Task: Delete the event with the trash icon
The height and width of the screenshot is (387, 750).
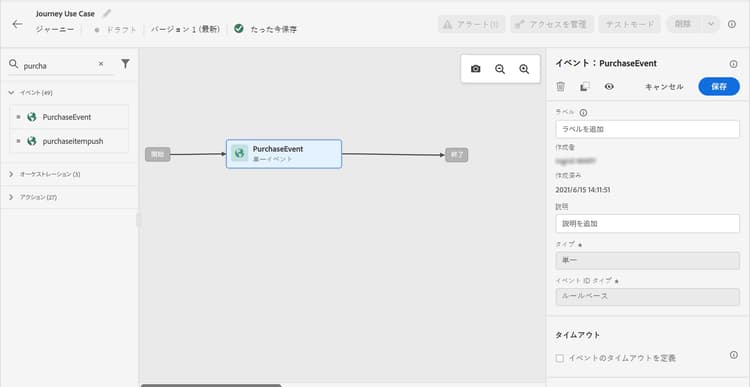Action: [561, 87]
